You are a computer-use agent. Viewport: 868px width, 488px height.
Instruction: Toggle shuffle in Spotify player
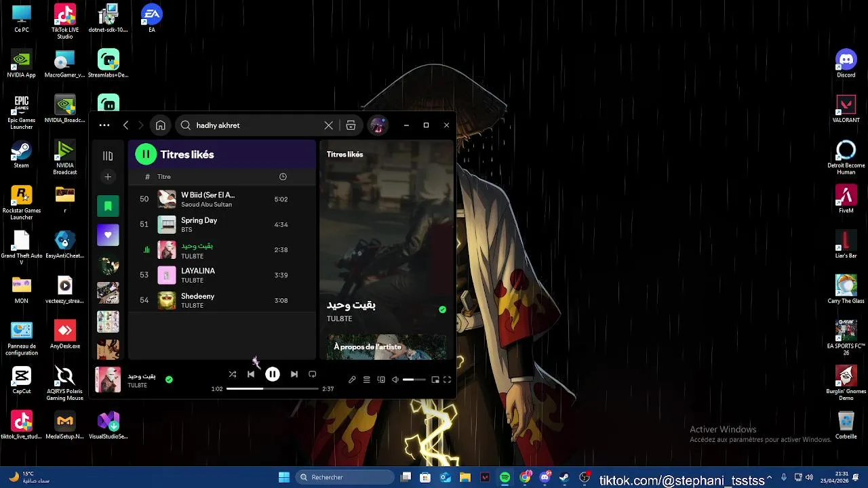pos(233,374)
